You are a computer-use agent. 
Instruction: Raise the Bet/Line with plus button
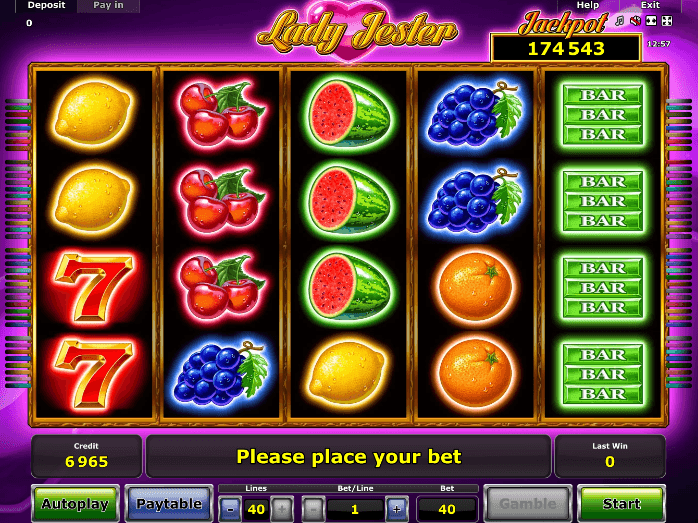point(397,508)
